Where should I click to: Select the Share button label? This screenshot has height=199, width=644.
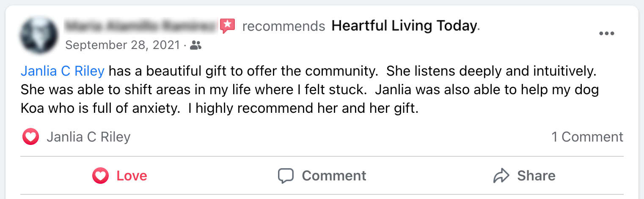point(536,176)
